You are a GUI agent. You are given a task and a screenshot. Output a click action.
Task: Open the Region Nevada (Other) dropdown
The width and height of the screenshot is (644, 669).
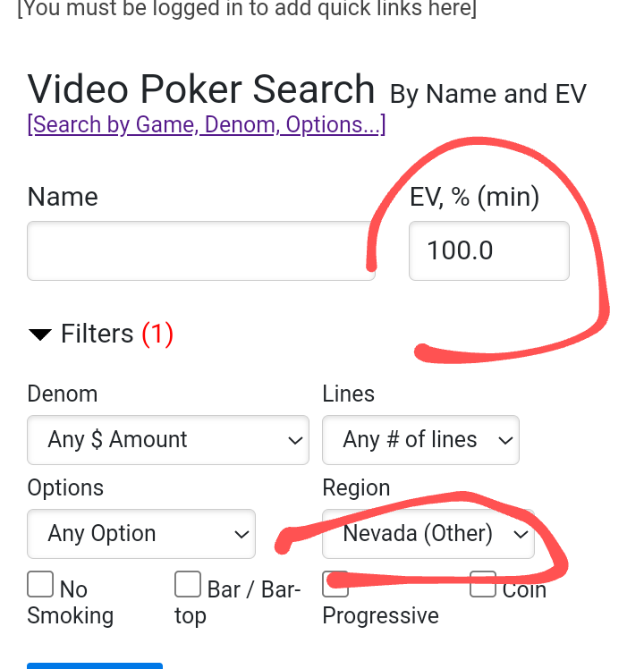tap(428, 534)
